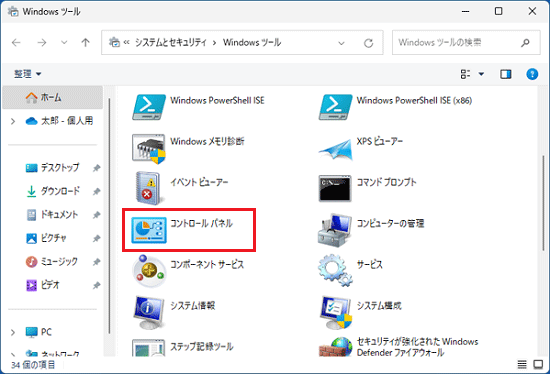Click the Windows ツールの検索 search field
The width and height of the screenshot is (550, 374).
466,42
